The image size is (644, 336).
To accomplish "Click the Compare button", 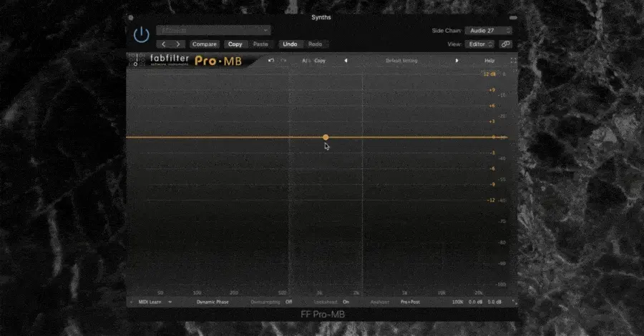I will coord(204,44).
